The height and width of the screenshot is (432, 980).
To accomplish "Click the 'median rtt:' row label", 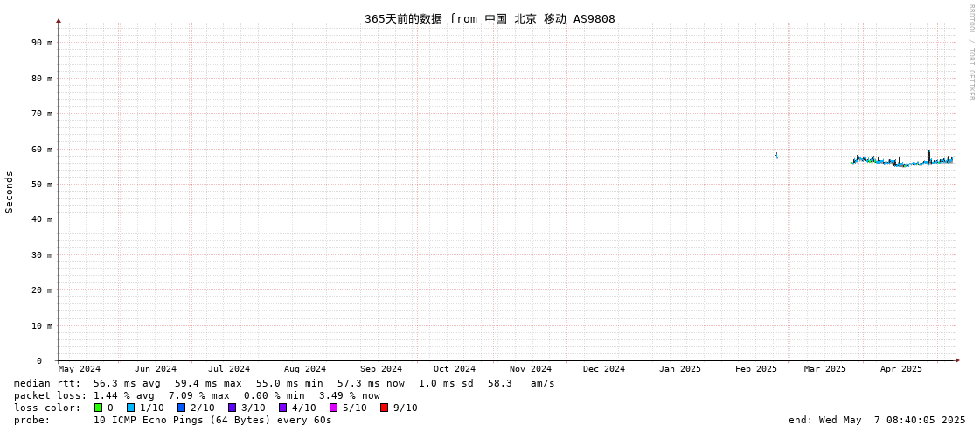I will click(47, 383).
